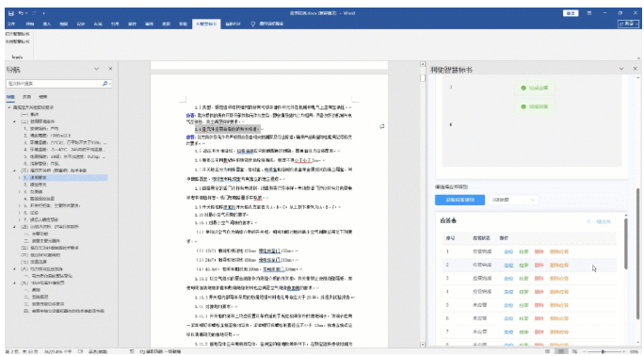
Task: Click the lightbulb Tell Me icon in the ribbon
Action: tap(253, 24)
